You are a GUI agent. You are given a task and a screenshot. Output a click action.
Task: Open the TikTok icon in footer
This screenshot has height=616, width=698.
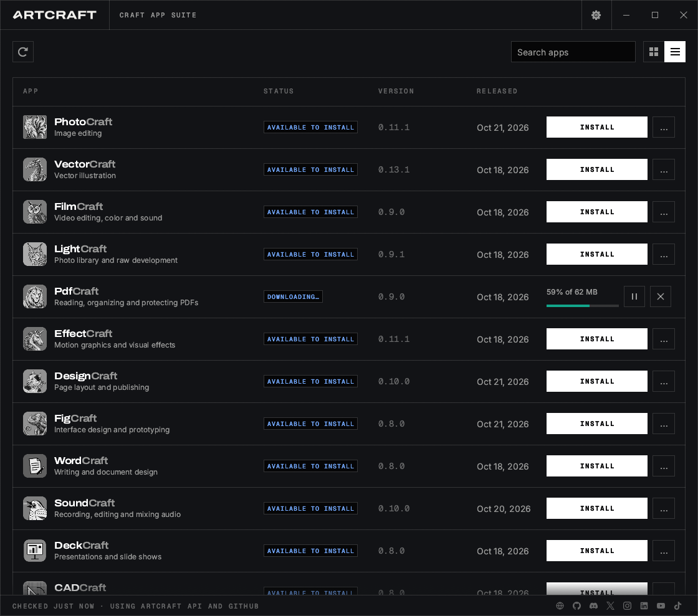coord(677,606)
